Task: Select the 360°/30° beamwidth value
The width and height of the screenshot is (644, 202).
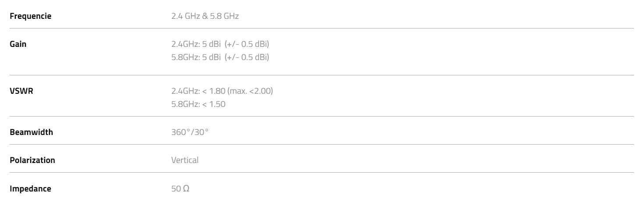Action: 190,132
